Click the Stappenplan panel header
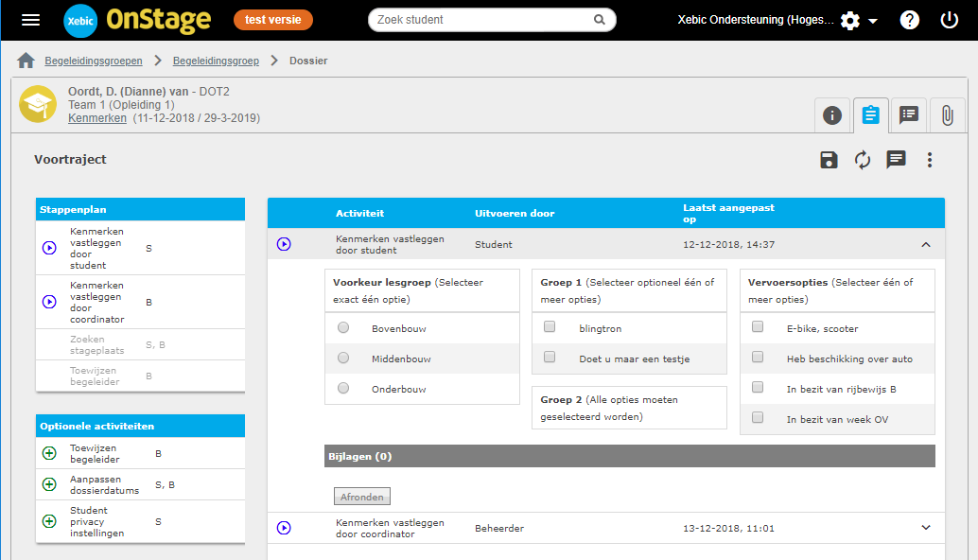 click(140, 210)
